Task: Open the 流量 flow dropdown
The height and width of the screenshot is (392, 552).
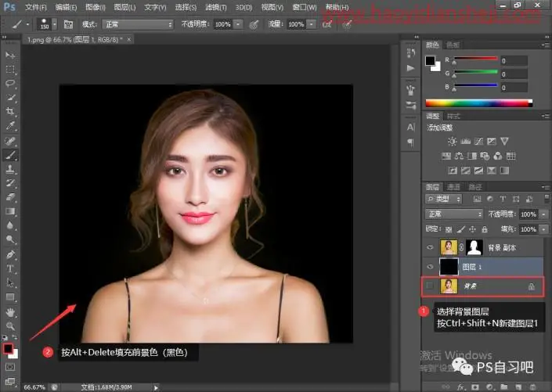Action: tap(312, 24)
